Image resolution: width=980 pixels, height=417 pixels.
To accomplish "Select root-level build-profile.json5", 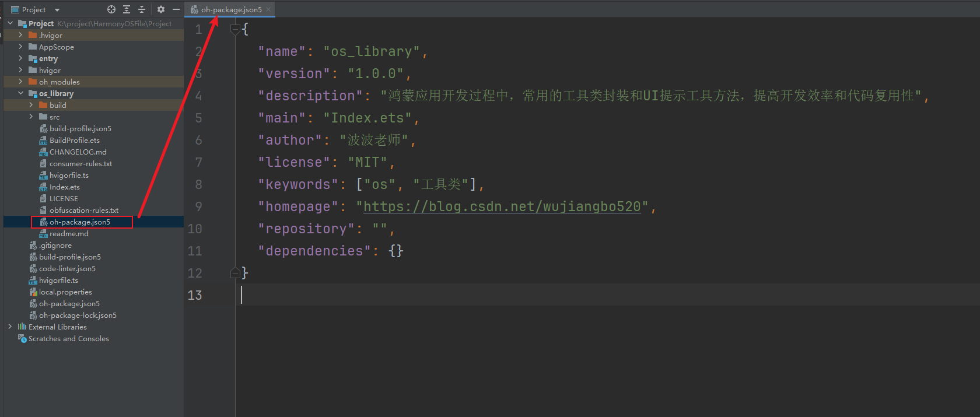I will [x=69, y=257].
